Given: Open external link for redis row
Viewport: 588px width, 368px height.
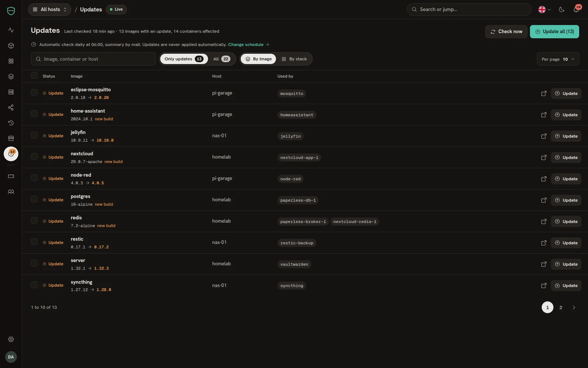Looking at the screenshot, I should click(544, 222).
